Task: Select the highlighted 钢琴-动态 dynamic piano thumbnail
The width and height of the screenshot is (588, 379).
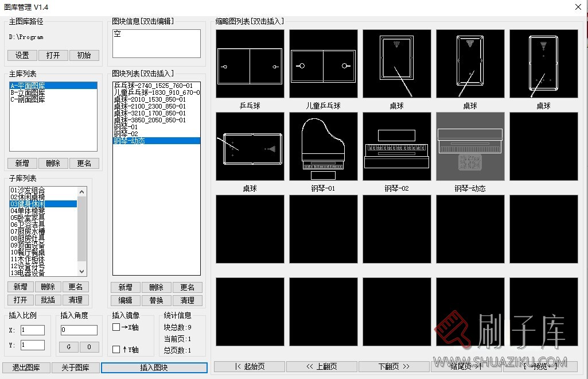Action: tap(470, 145)
